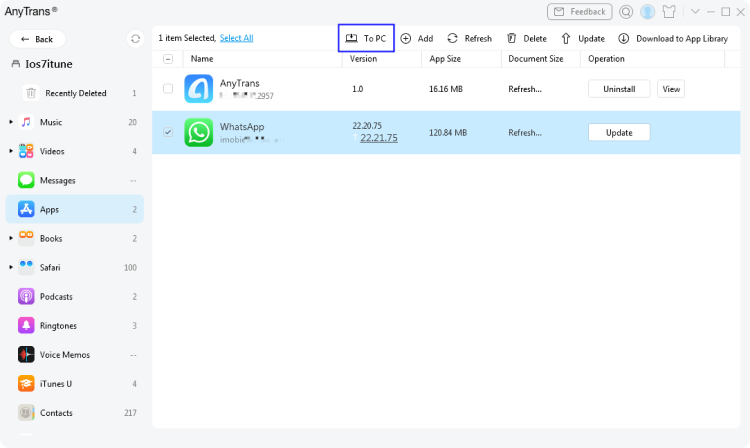
Task: Toggle the header select-all checkbox
Action: (x=167, y=59)
